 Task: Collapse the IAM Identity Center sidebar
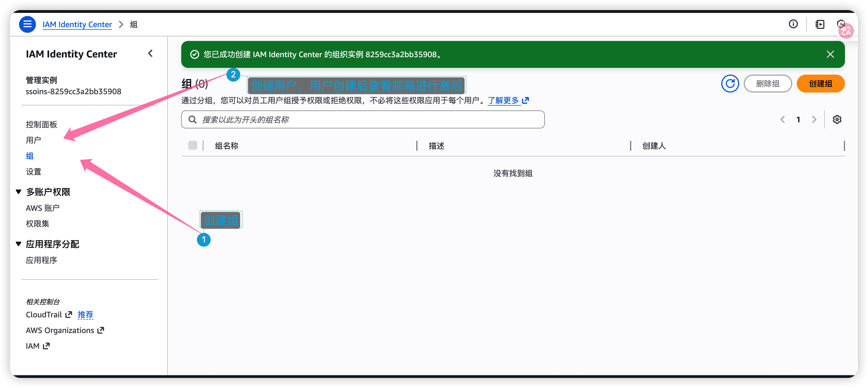click(150, 54)
